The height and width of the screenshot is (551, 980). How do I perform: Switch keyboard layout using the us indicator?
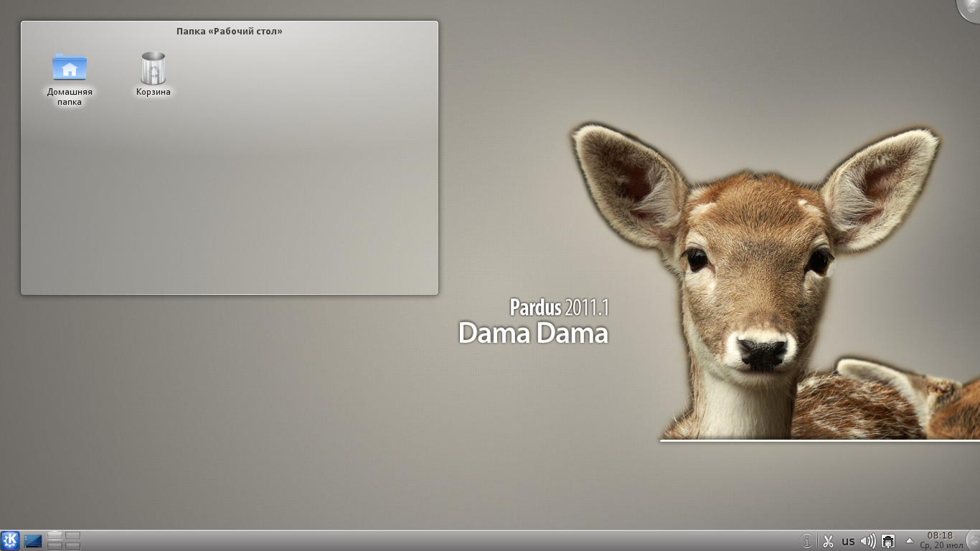pyautogui.click(x=848, y=542)
